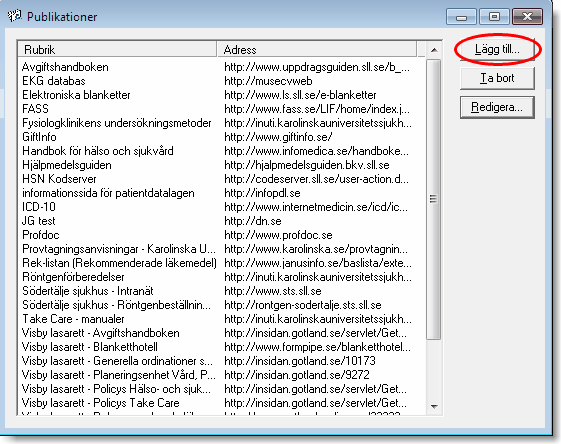Maximize the Publikationer window
Image resolution: width=561 pixels, height=444 pixels.
(494, 16)
